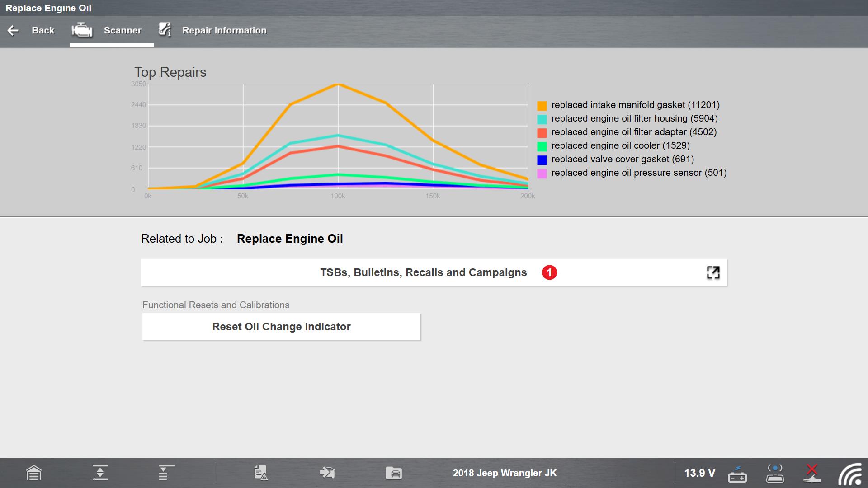This screenshot has height=488, width=868.
Task: Click the list scroll-top icon
Action: click(x=165, y=473)
